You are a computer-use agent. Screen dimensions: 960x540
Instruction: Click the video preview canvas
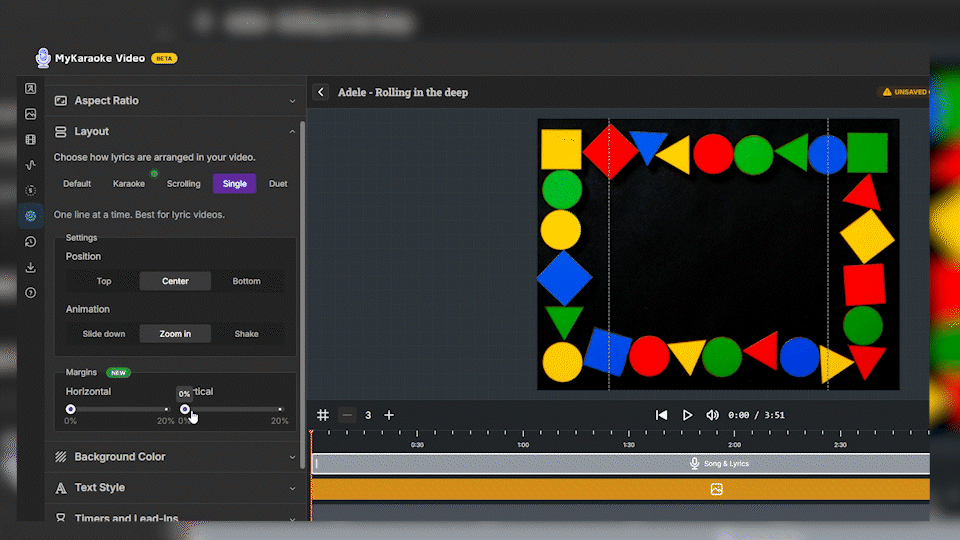point(718,254)
